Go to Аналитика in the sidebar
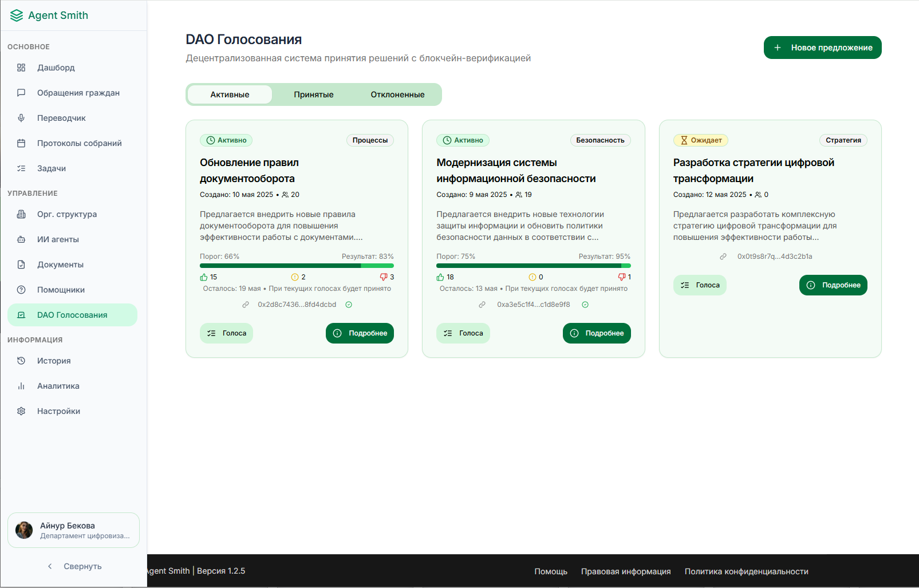This screenshot has height=588, width=919. click(58, 386)
